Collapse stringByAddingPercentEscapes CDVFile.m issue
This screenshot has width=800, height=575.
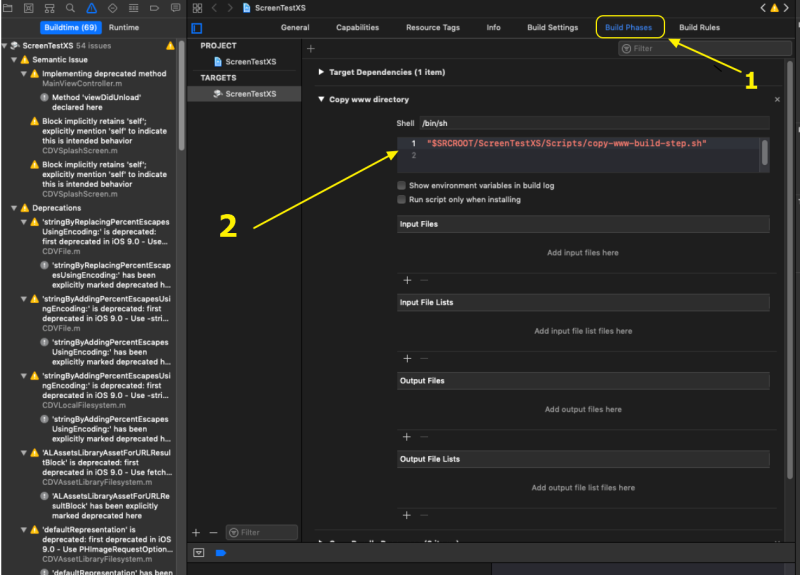pos(24,299)
